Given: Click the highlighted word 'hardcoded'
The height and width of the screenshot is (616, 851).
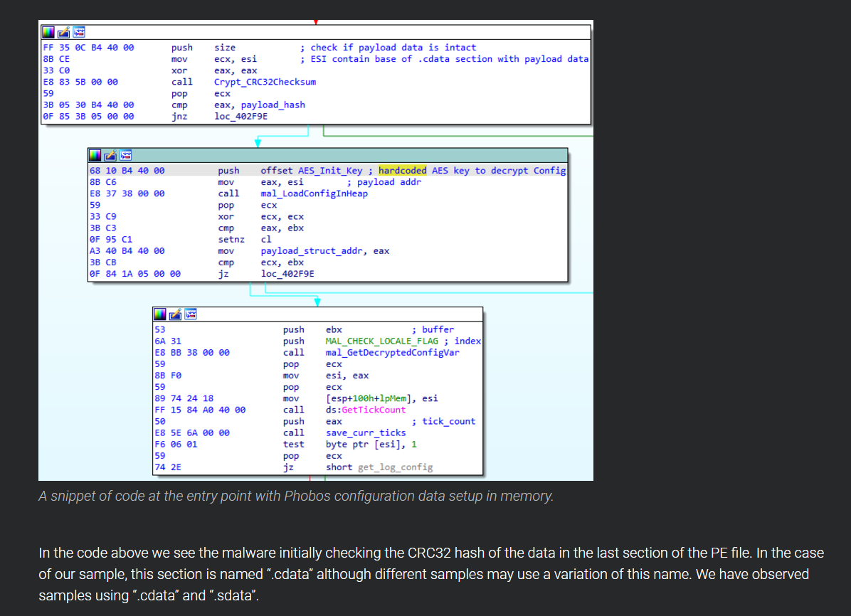Looking at the screenshot, I should coord(403,171).
